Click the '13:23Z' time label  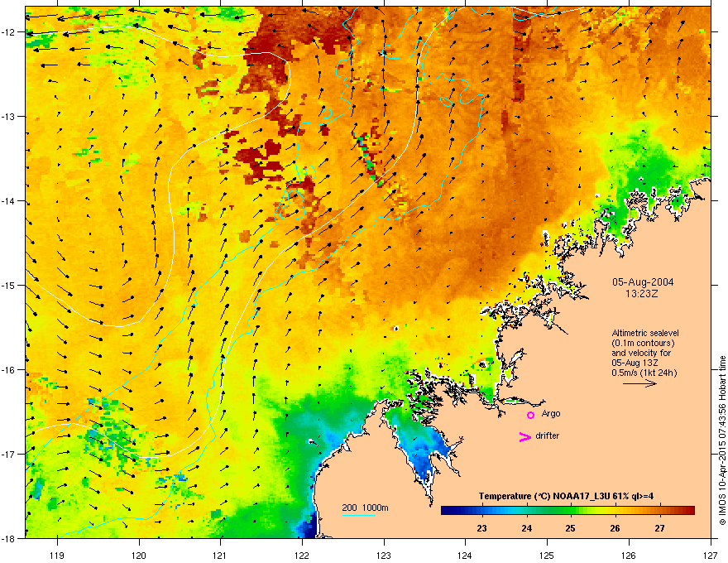click(642, 294)
